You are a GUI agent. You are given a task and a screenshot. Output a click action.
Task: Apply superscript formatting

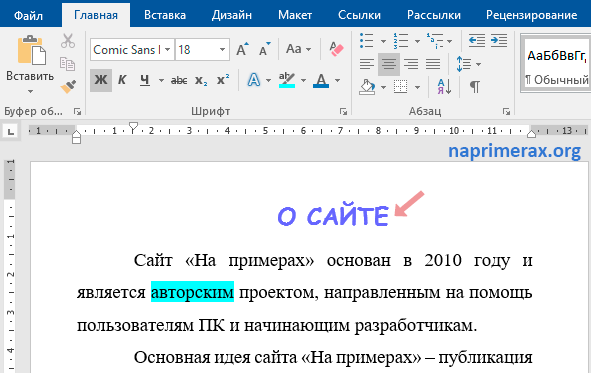pyautogui.click(x=223, y=80)
